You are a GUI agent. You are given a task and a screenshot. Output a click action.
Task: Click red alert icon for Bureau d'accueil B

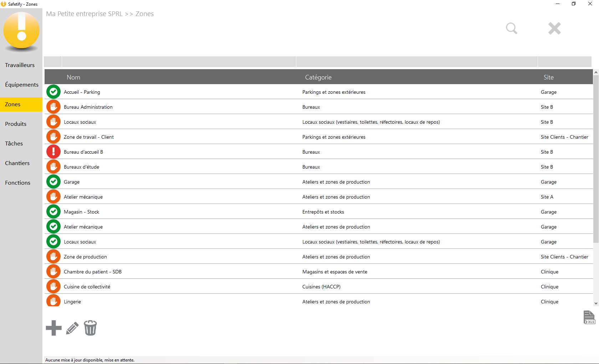[53, 152]
